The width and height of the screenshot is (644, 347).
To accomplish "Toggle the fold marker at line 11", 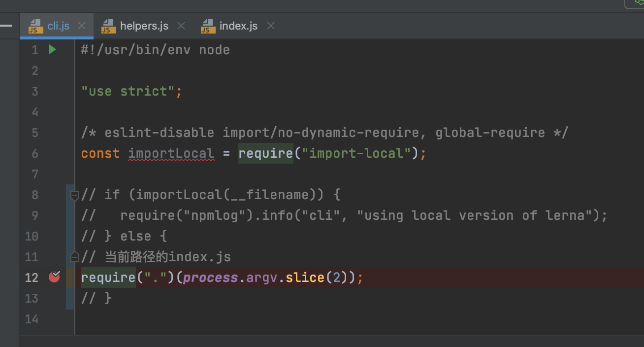I will tap(75, 257).
